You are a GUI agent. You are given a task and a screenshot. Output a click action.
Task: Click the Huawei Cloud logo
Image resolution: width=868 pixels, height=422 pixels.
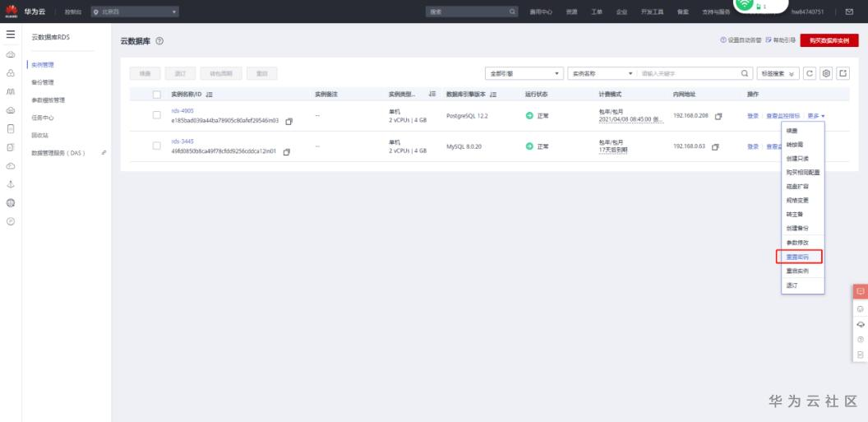point(11,11)
